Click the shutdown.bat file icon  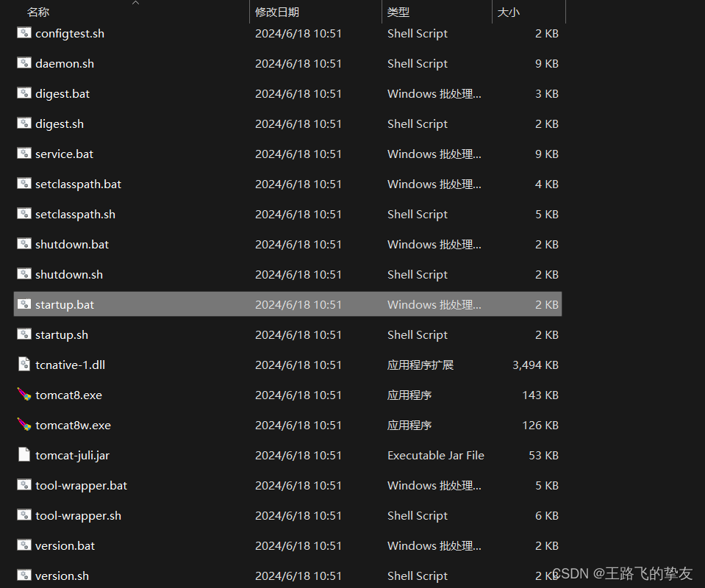(x=24, y=243)
